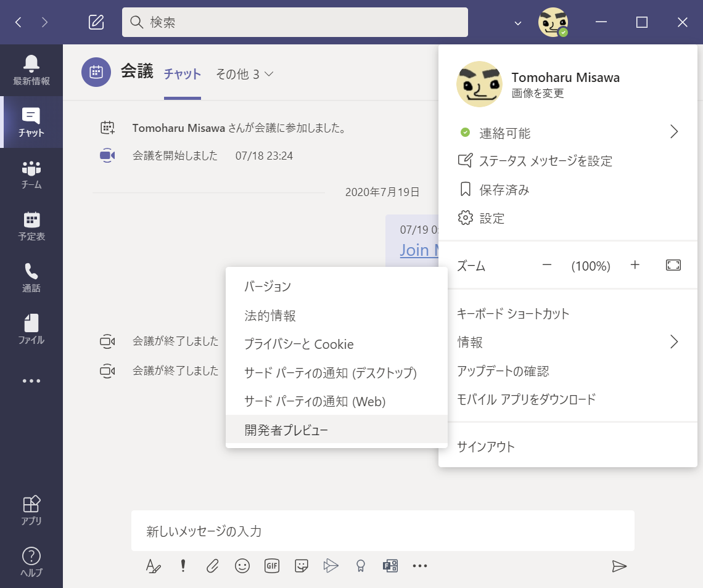Image resolution: width=703 pixels, height=588 pixels.
Task: Open キーボード ショートカット
Action: tap(567, 314)
